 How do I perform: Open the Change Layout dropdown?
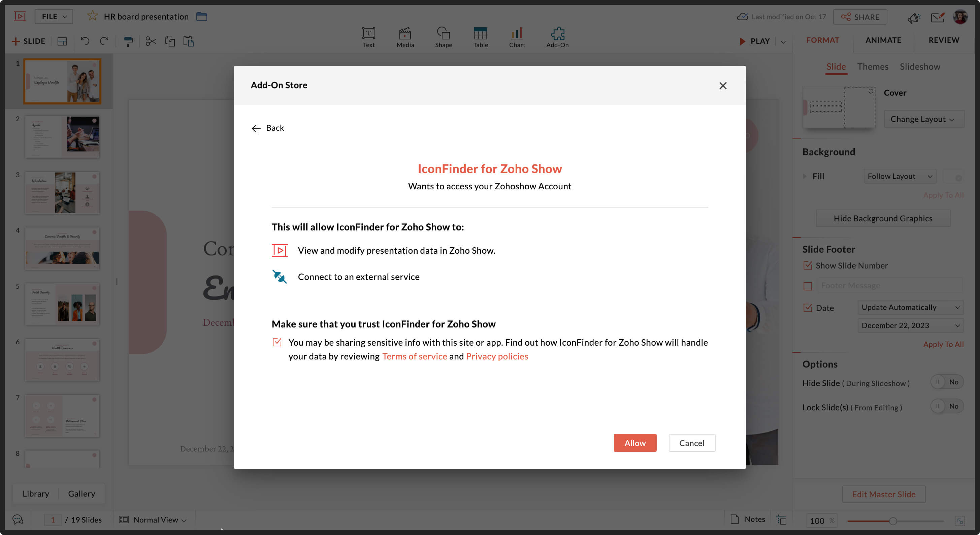click(x=922, y=119)
